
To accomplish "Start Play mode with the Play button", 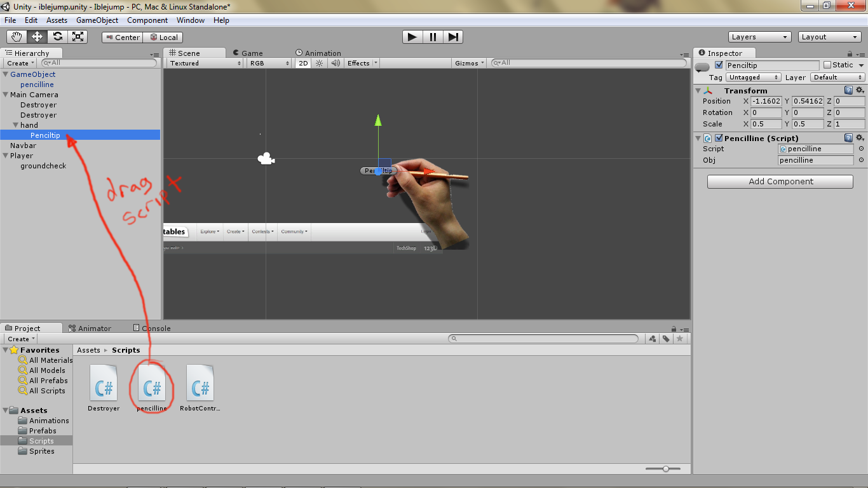I will tap(412, 37).
